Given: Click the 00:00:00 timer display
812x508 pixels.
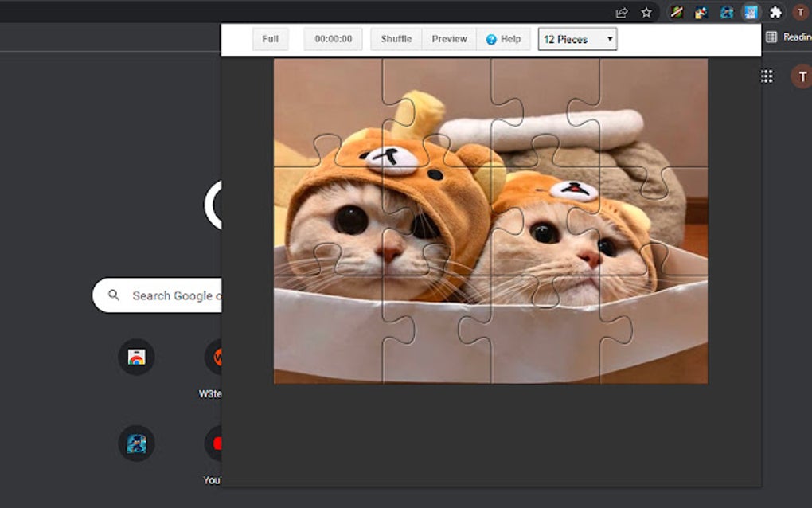Looking at the screenshot, I should click(x=332, y=38).
